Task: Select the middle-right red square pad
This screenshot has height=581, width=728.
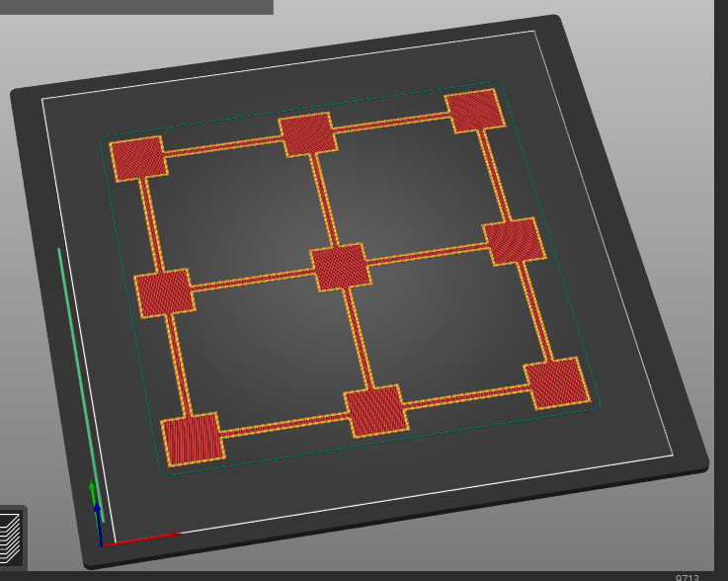Action: 514,241
